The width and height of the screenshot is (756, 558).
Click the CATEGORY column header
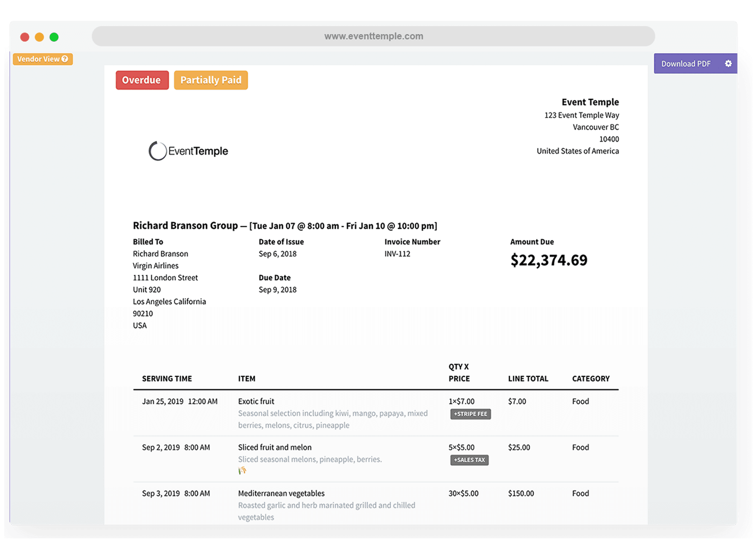pyautogui.click(x=590, y=378)
